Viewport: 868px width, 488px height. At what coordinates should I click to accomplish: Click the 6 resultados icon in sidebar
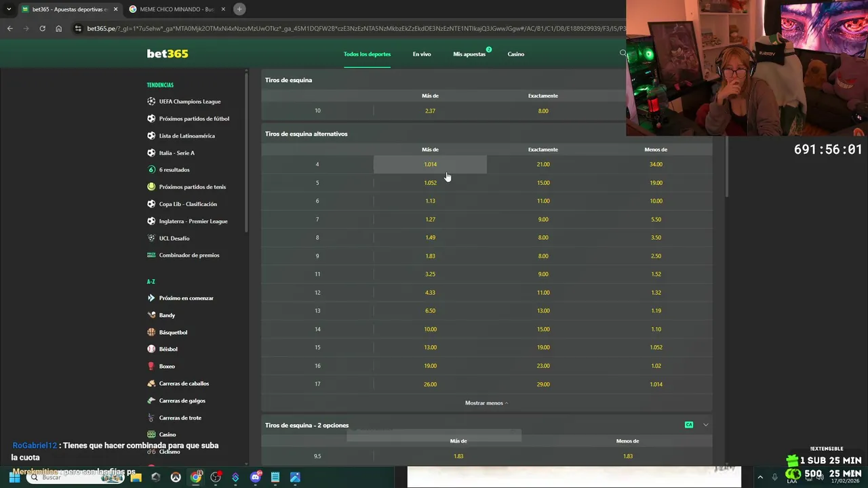tap(151, 169)
